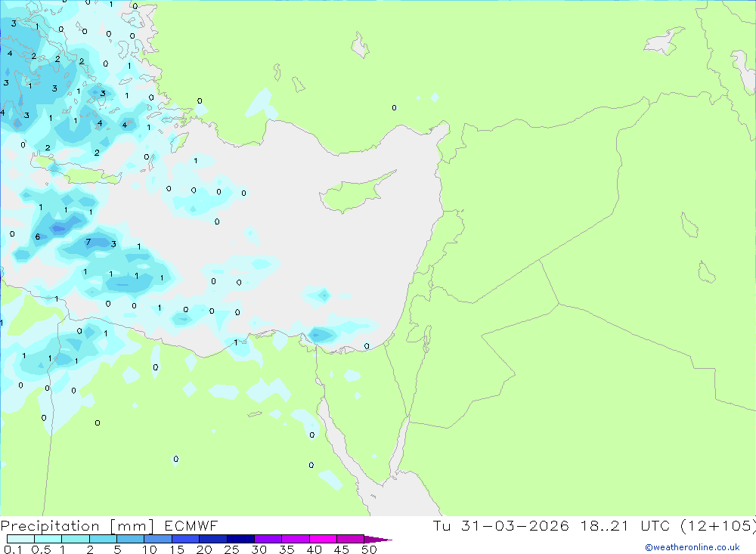Click the '(12+105)' forecast run text
This screenshot has height=554, width=756.
pos(718,525)
